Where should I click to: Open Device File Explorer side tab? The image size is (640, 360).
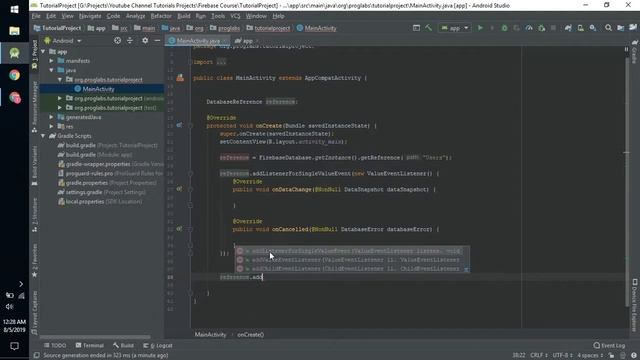[634, 305]
